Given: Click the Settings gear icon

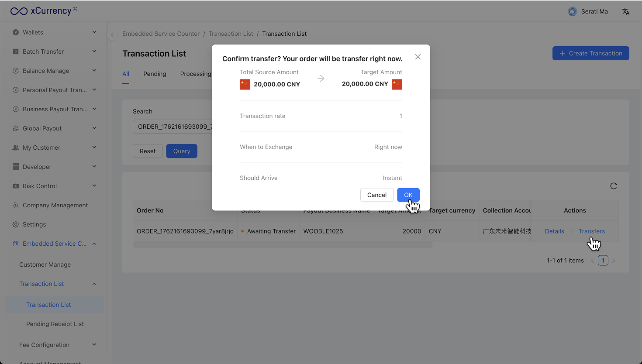Looking at the screenshot, I should pyautogui.click(x=16, y=224).
